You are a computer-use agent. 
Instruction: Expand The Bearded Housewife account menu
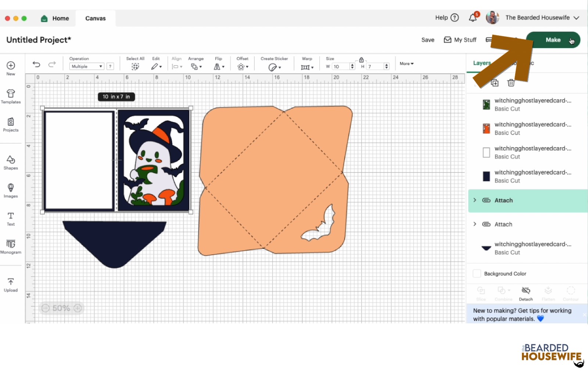pos(576,18)
